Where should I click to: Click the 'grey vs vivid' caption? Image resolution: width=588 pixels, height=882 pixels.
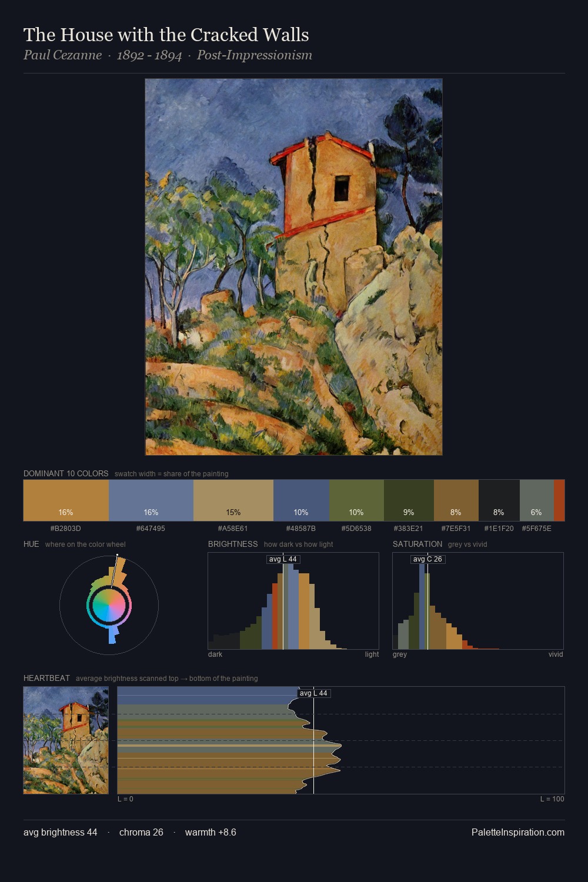coord(467,544)
